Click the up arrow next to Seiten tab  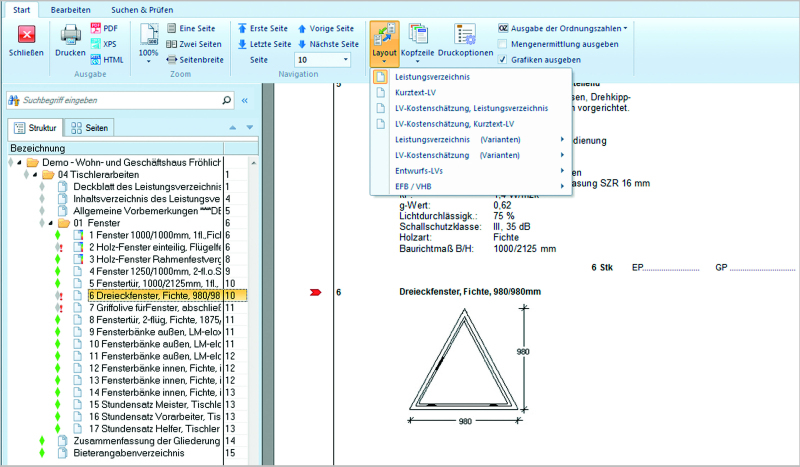point(233,128)
